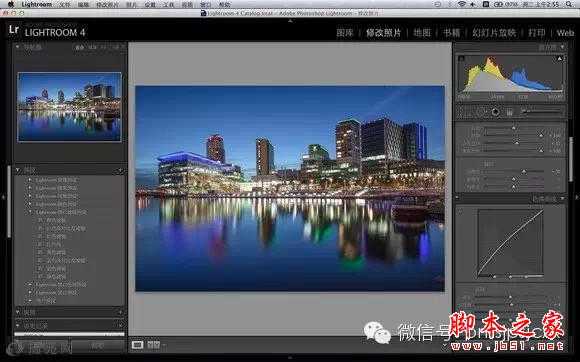
Task: Click the tone curve graph line
Action: click(510, 243)
